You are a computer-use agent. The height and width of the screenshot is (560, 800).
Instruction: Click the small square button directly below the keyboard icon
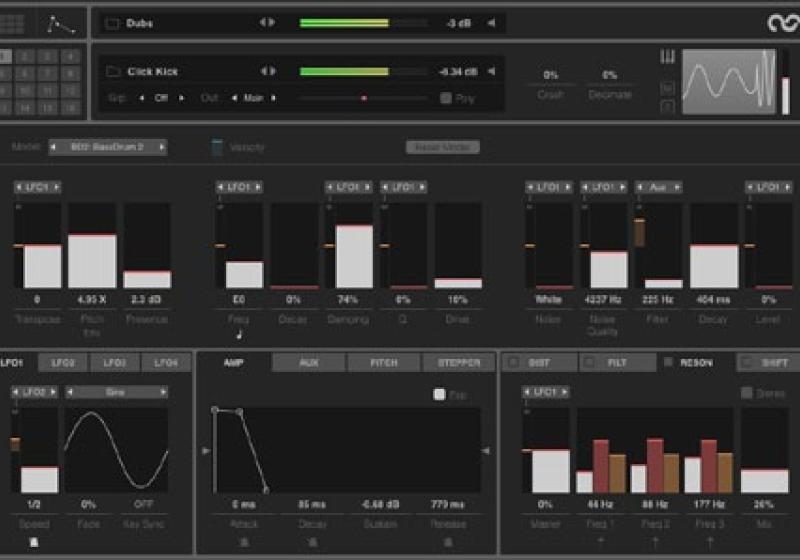pyautogui.click(x=667, y=89)
